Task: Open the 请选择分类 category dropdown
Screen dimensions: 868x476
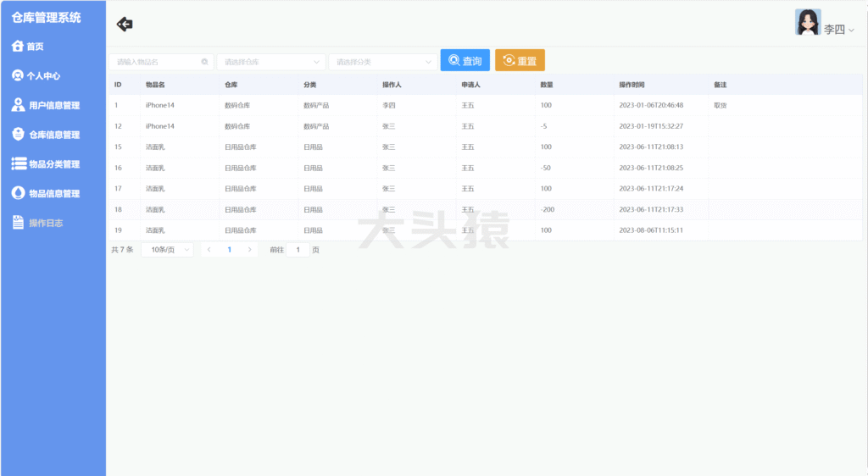Action: (382, 62)
